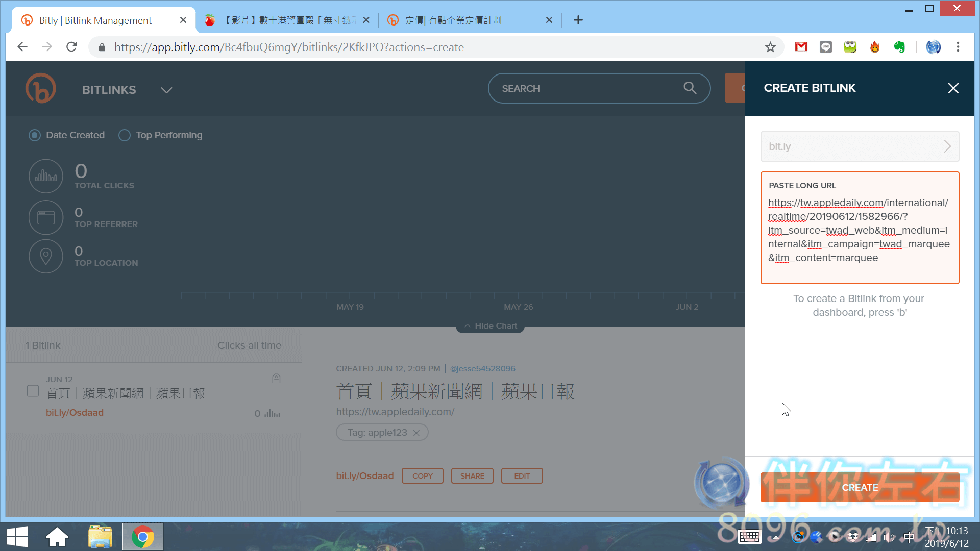This screenshot has height=551, width=980.
Task: Reload the current page
Action: coord(71,47)
